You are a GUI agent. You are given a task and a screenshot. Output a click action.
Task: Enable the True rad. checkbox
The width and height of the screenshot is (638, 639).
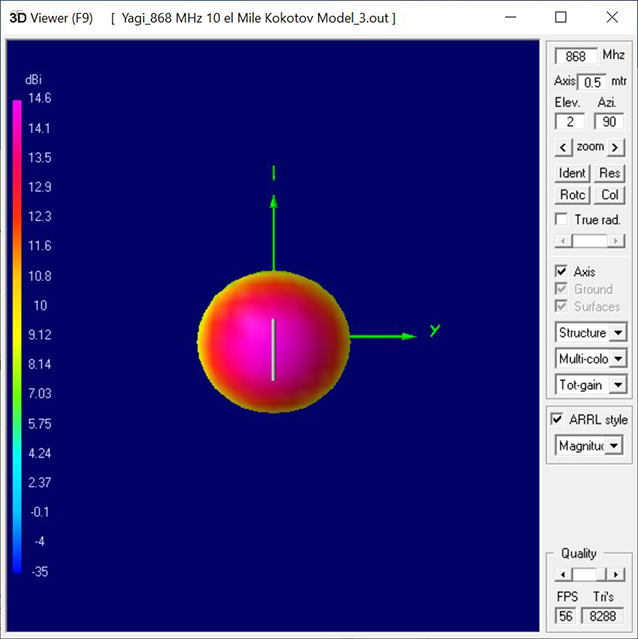561,219
